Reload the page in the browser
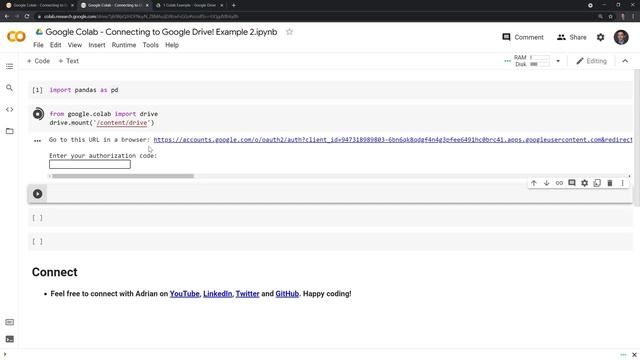 27,16
